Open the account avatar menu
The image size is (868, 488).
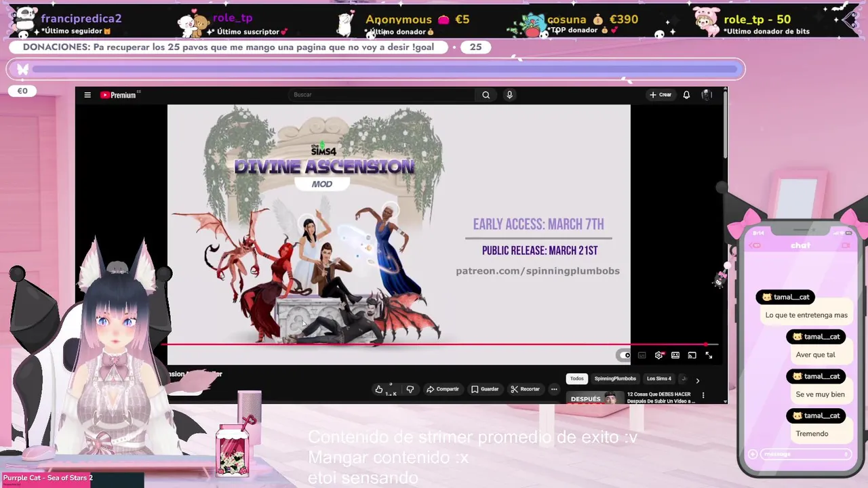click(x=706, y=95)
